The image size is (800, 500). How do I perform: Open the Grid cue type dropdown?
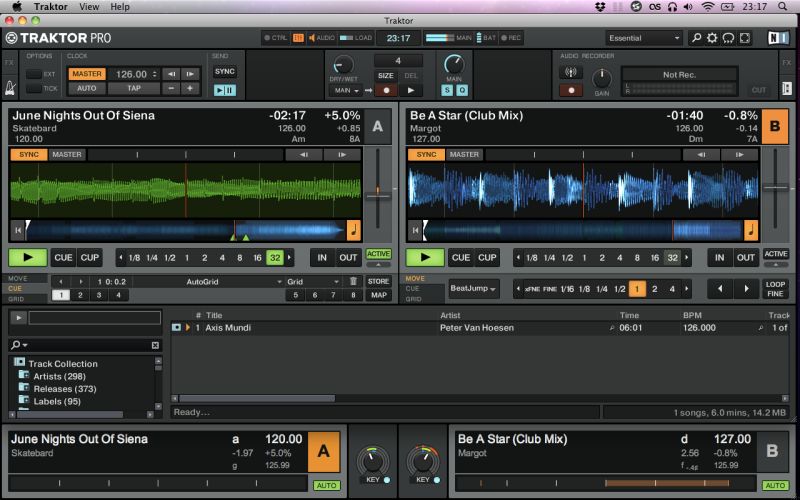coord(313,281)
